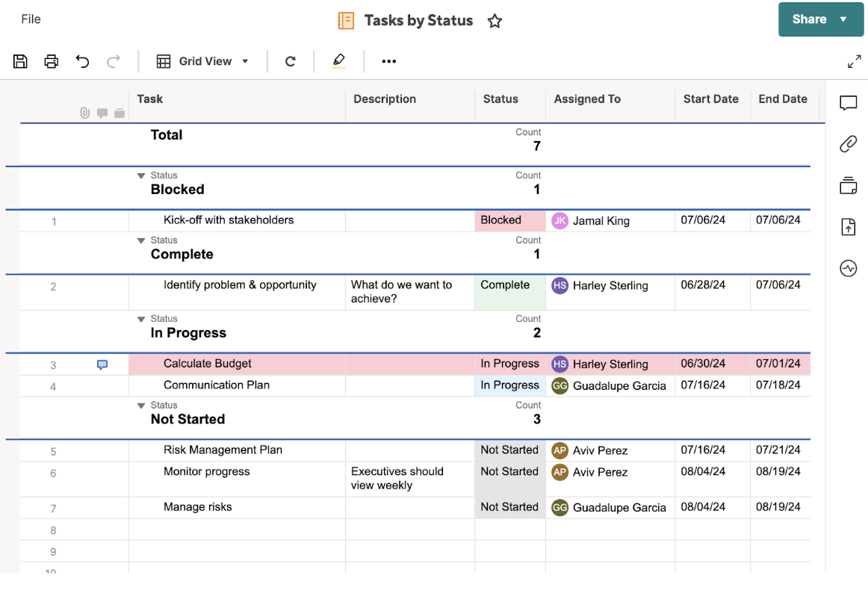The width and height of the screenshot is (868, 590).
Task: Undo the last action
Action: (x=82, y=61)
